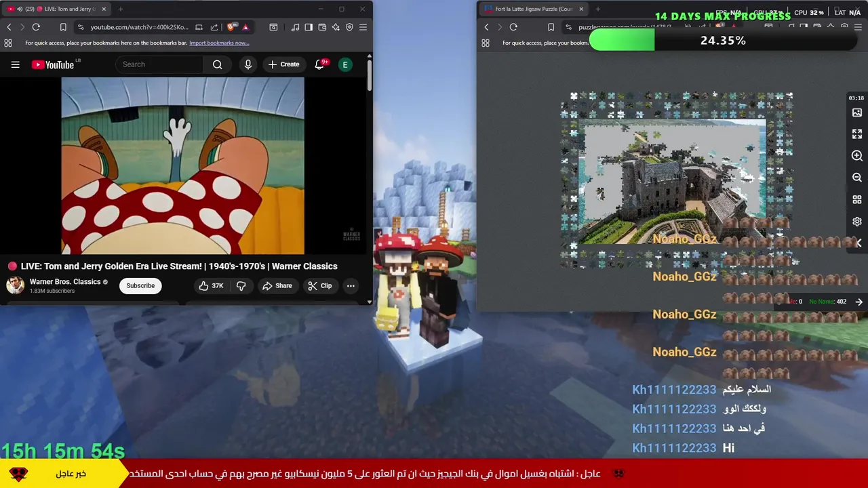Click the video title LIVE: Tom and Jerry

click(x=179, y=266)
